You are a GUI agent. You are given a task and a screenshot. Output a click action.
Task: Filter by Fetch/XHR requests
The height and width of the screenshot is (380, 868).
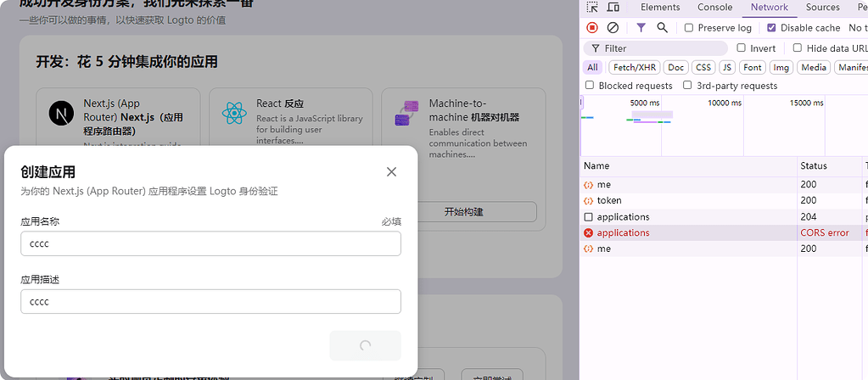635,68
